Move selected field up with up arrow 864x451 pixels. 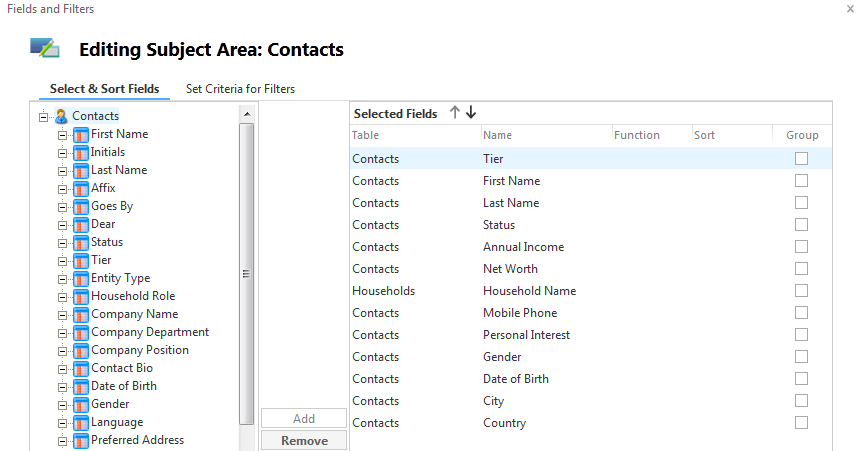pos(455,112)
